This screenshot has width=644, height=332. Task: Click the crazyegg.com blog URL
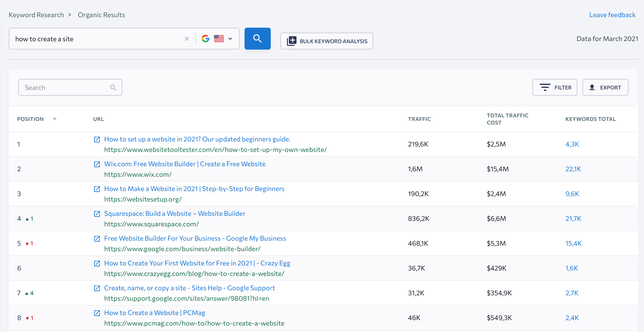pos(194,274)
